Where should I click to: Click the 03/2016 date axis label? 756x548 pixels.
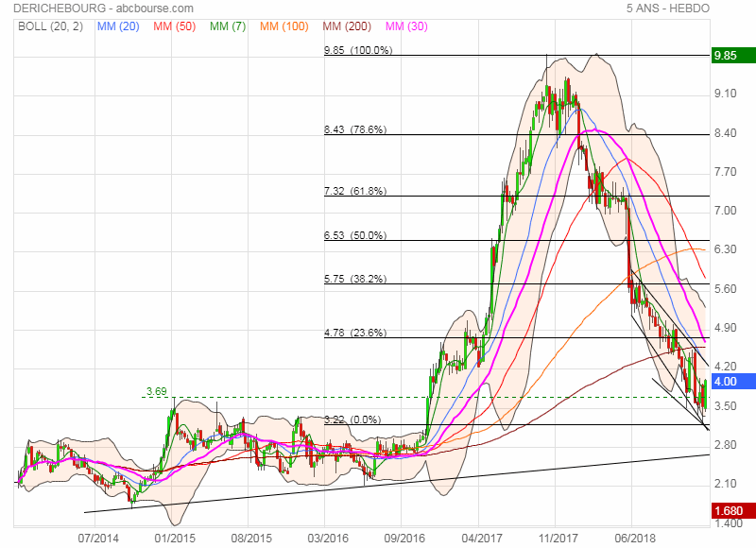click(328, 538)
